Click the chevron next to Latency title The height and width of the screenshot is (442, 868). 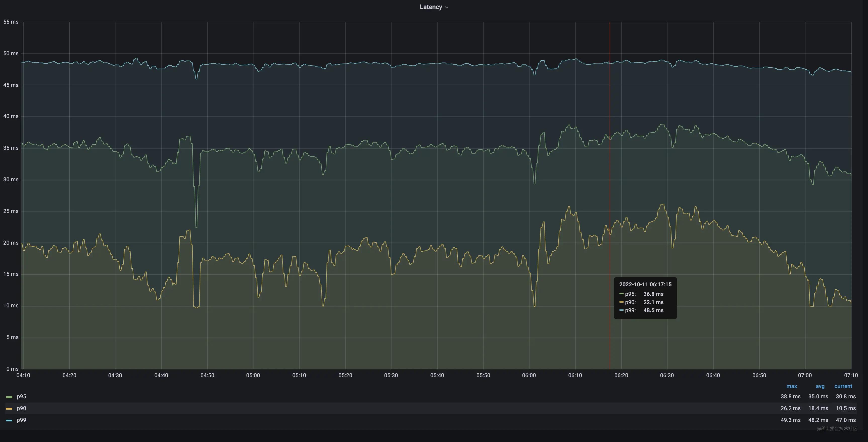[x=447, y=7]
